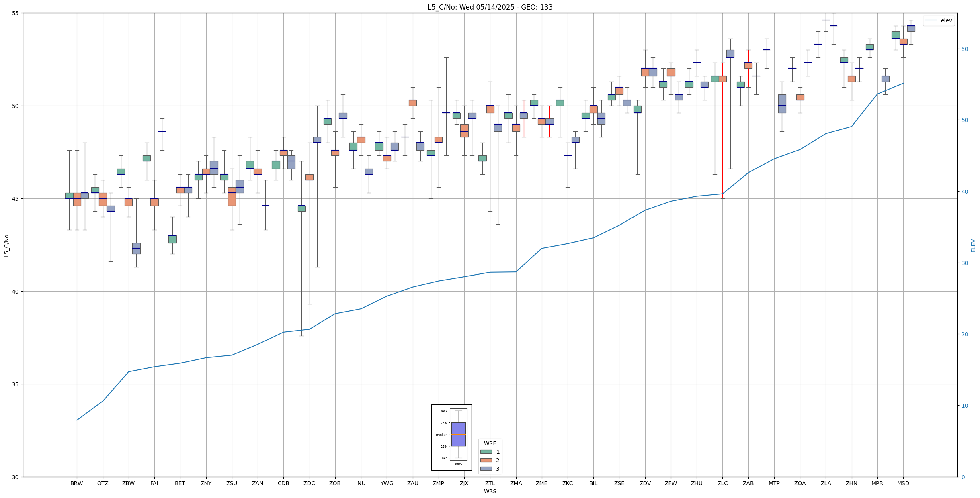This screenshot has height=498, width=980.
Task: Click the 60 tick on right axis
Action: (964, 49)
